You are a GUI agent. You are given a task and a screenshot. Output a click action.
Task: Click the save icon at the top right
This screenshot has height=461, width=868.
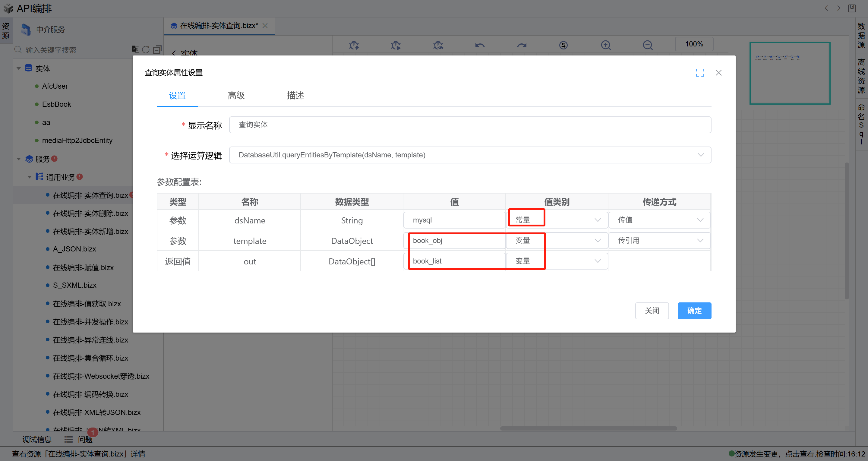[851, 8]
